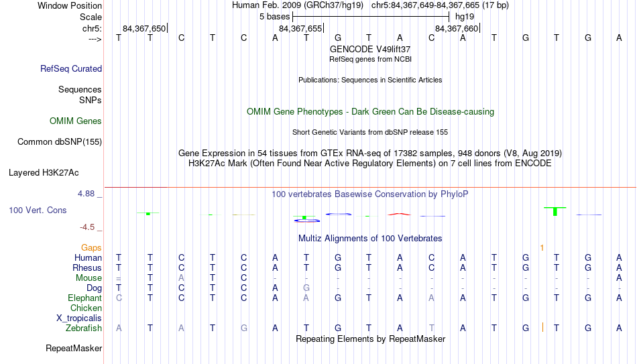637x364 pixels.
Task: Select the Chicken species row label
Action: coord(86,308)
